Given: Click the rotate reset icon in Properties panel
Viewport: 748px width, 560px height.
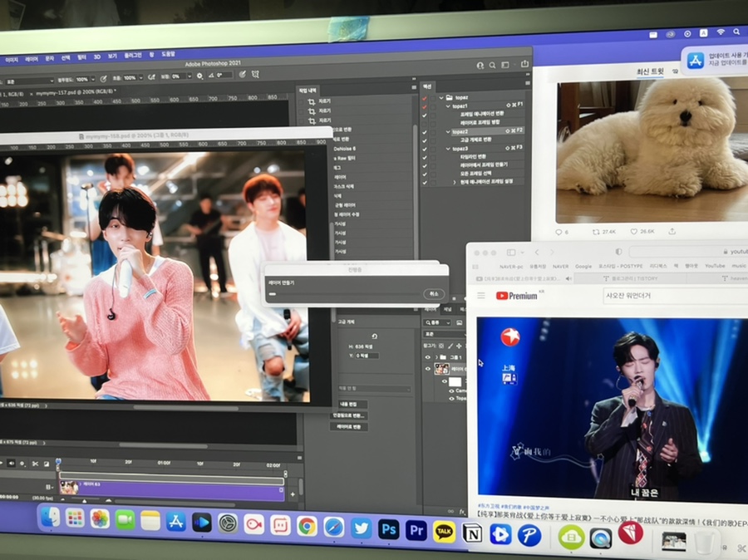Looking at the screenshot, I should pos(375,336).
